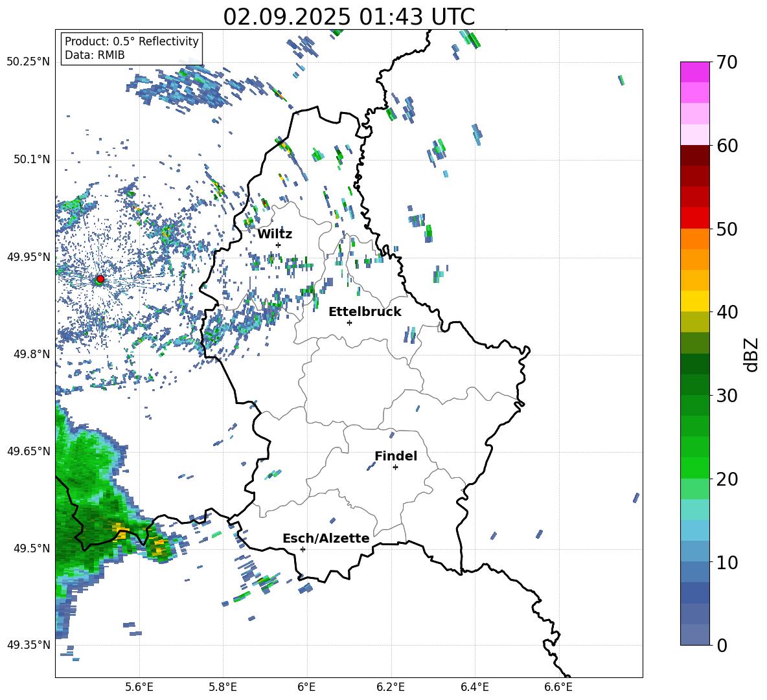This screenshot has height=700, width=767.
Task: Click the 6.6°E longitude label
Action: coord(558,687)
